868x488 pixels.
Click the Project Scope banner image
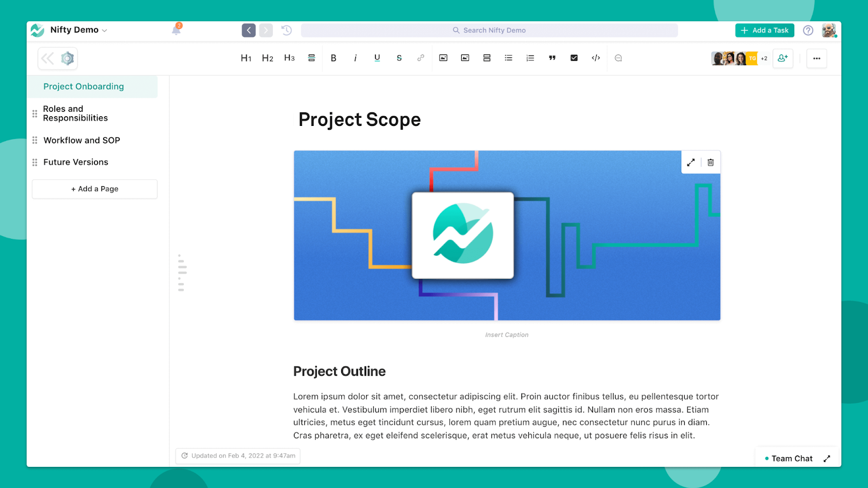click(x=507, y=236)
